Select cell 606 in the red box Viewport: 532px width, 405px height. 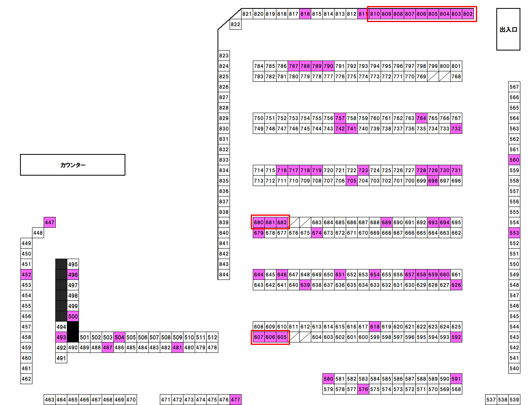click(x=270, y=337)
